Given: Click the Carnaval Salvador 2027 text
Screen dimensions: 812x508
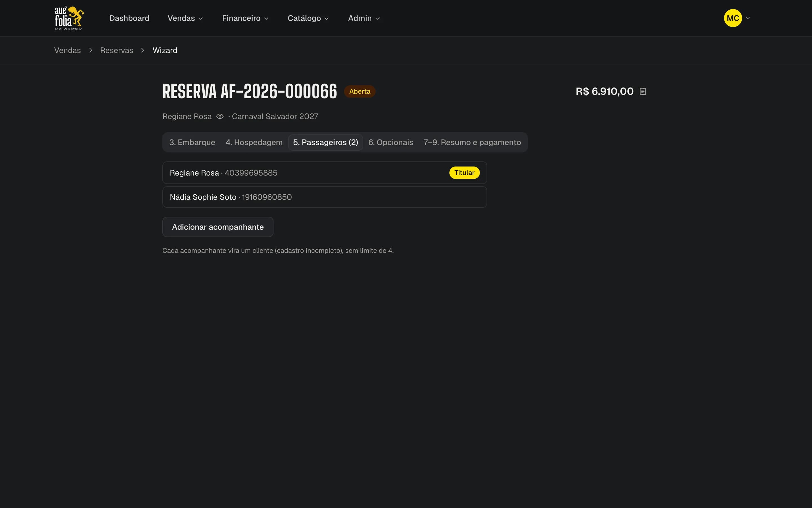Looking at the screenshot, I should tap(275, 116).
